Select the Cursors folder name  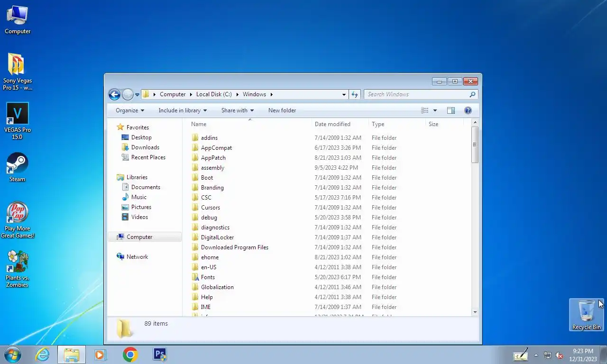click(210, 208)
